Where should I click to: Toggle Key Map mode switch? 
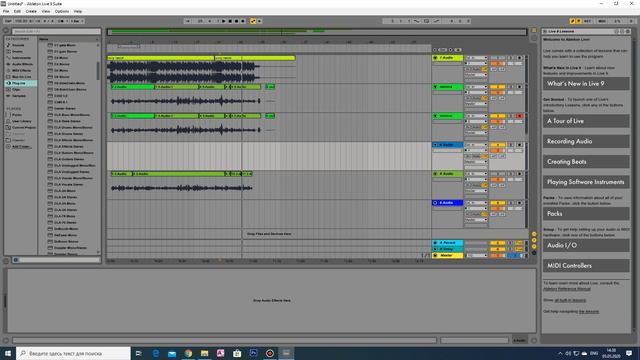pos(587,21)
